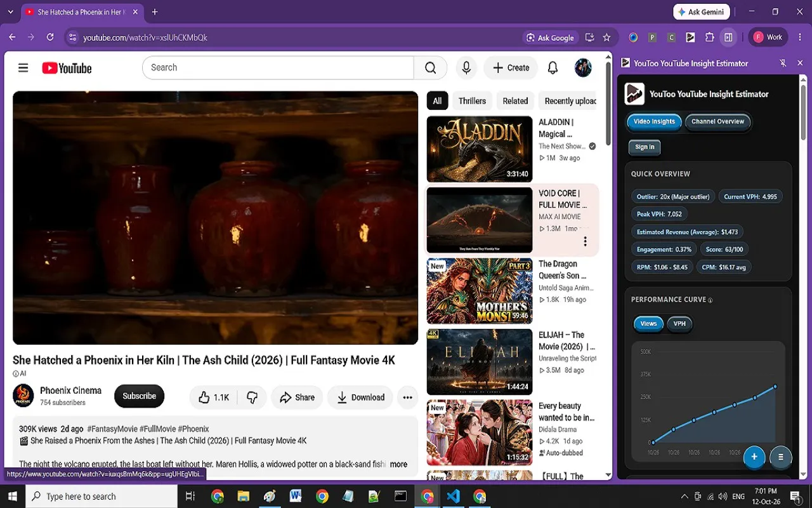Switch to the Channel Overview tab
The height and width of the screenshot is (508, 812).
pos(717,122)
